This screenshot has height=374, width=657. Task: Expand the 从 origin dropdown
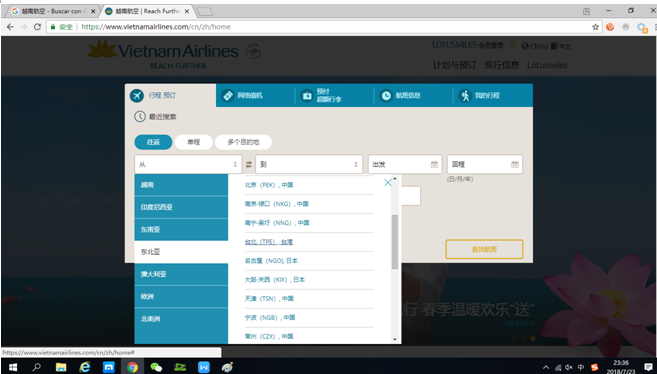pos(188,165)
